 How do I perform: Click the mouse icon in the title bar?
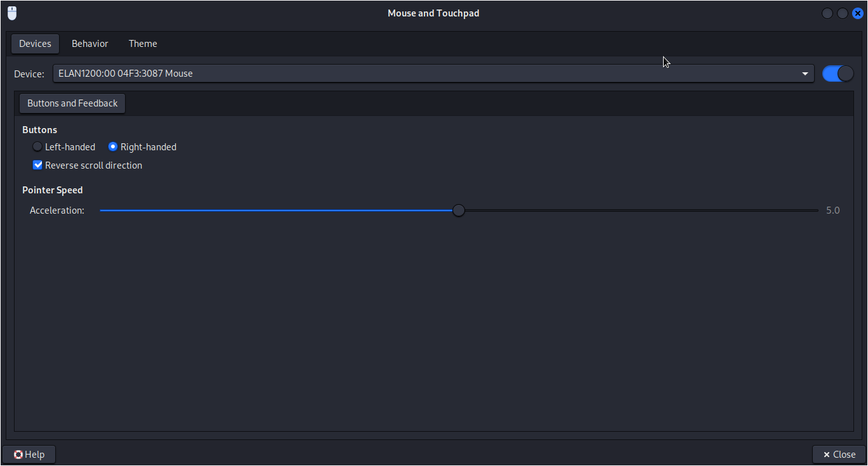(x=12, y=13)
